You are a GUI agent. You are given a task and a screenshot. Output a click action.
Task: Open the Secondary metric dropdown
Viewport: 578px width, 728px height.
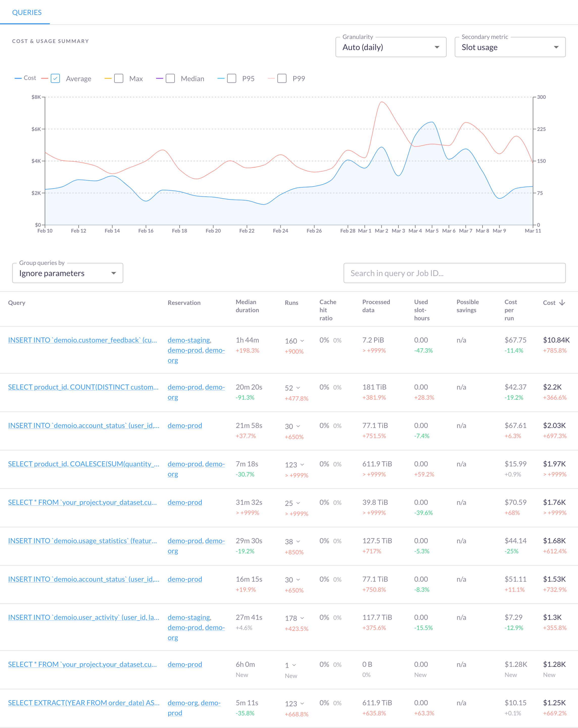(510, 47)
